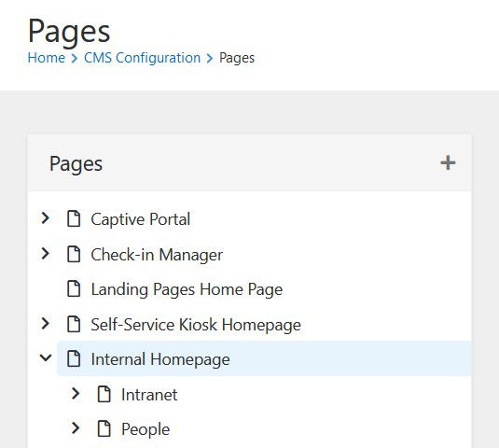The height and width of the screenshot is (448, 499).
Task: Select the Landing Pages Home Page item
Action: coord(187,289)
